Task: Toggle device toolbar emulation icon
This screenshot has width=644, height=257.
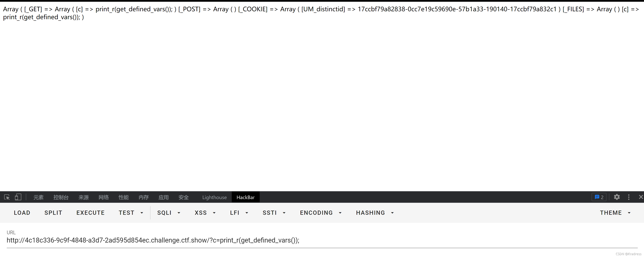Action: point(18,197)
